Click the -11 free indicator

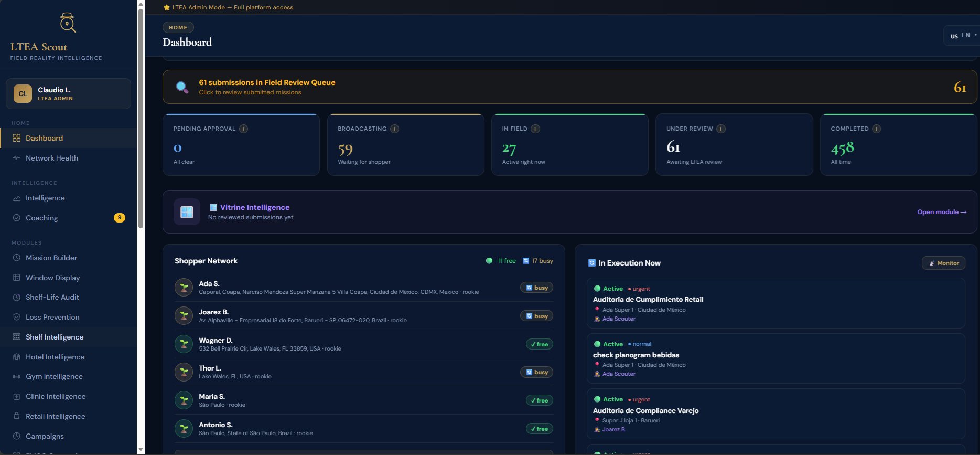tap(501, 261)
